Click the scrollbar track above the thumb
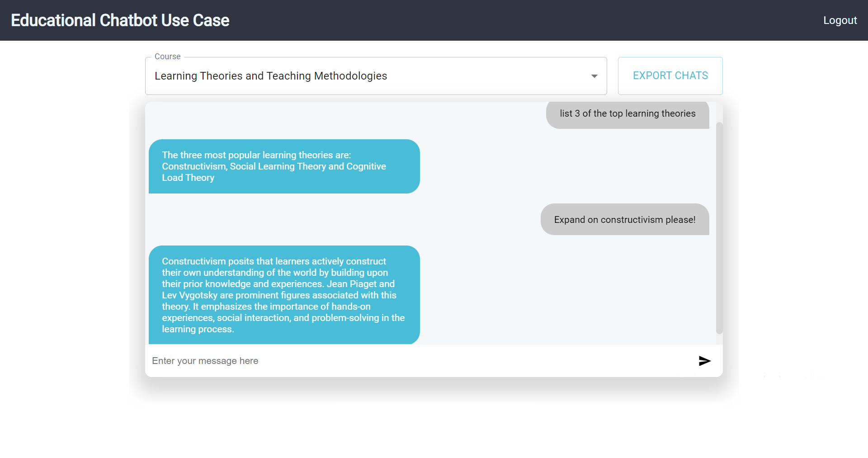 click(x=719, y=112)
